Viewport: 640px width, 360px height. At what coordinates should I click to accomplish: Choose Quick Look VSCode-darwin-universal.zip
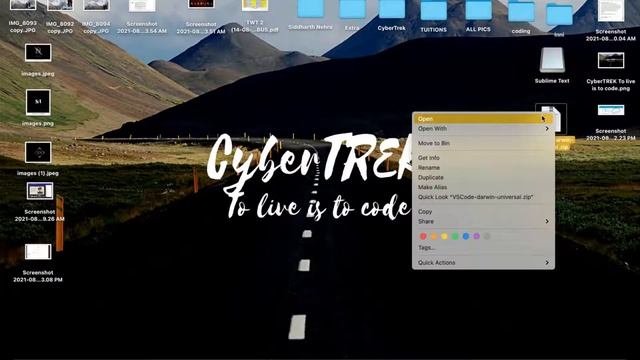point(483,197)
